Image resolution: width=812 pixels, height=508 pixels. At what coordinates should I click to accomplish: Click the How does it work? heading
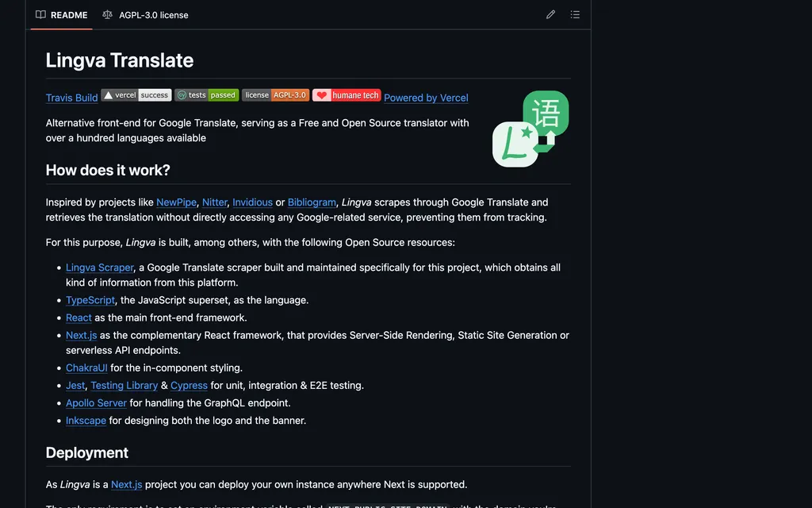(108, 170)
